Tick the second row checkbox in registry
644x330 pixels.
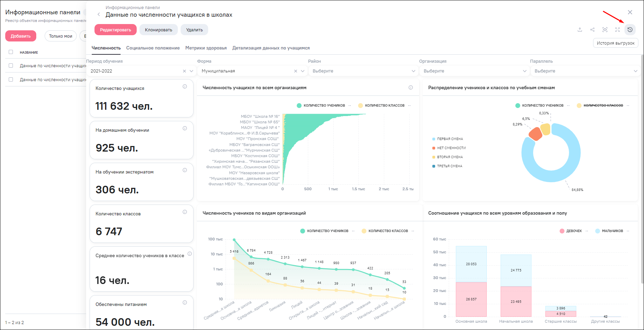click(x=11, y=79)
